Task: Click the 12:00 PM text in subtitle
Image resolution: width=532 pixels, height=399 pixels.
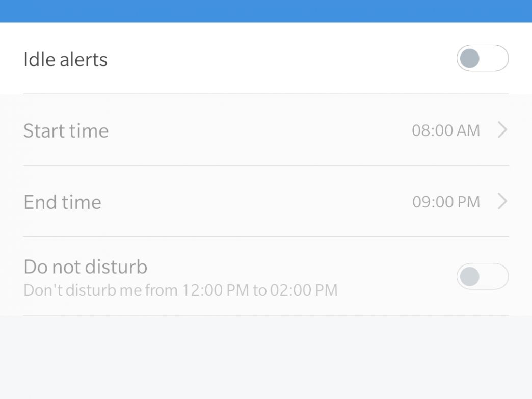Action: [x=216, y=290]
